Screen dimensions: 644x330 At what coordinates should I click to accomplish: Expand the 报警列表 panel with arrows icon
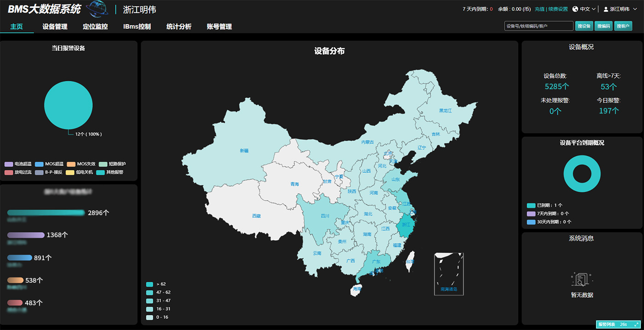[x=636, y=324]
